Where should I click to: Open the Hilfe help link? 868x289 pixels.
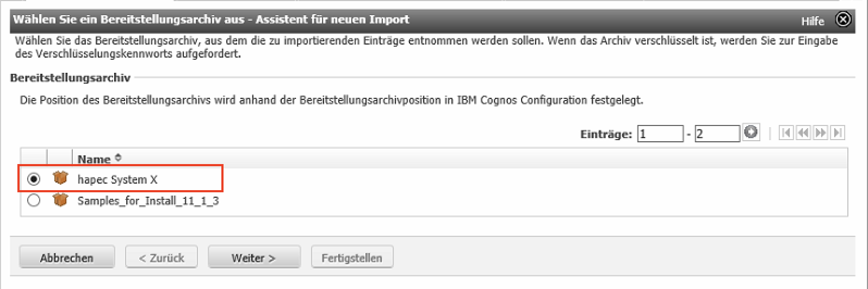pyautogui.click(x=813, y=21)
